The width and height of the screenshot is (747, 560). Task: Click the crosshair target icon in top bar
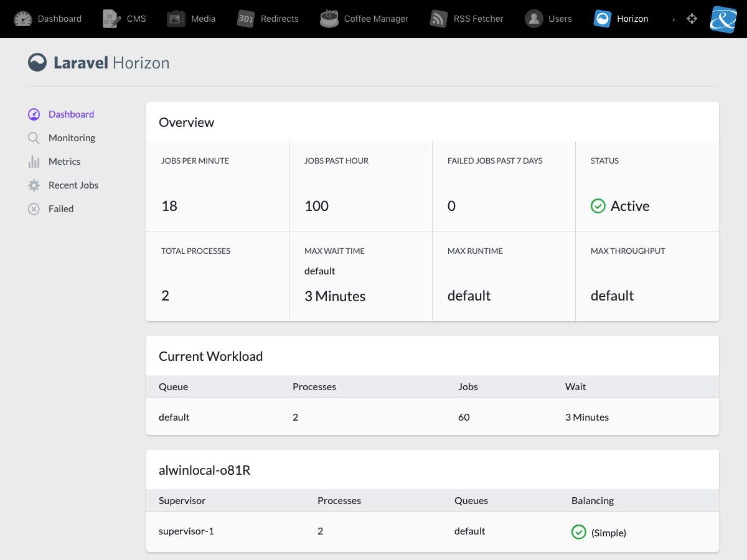click(x=692, y=19)
